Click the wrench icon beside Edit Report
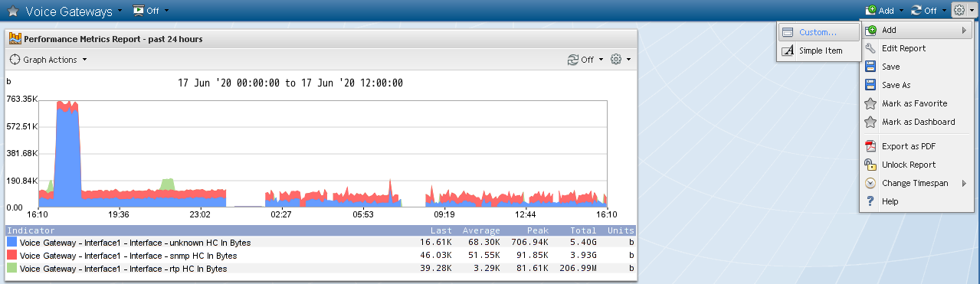This screenshot has height=284, width=980. (x=870, y=48)
